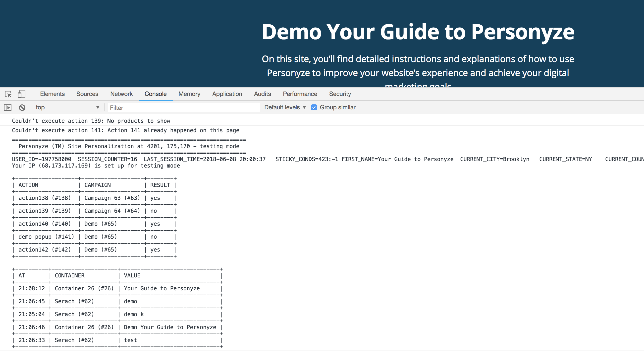Open the Default levels dropdown
Screen dimensions: 644x351
coord(285,107)
